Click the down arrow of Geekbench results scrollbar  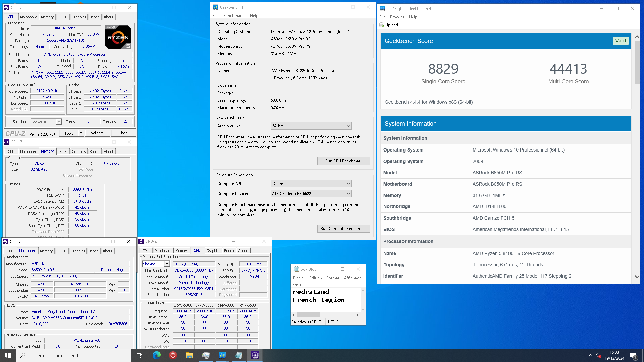click(x=637, y=277)
